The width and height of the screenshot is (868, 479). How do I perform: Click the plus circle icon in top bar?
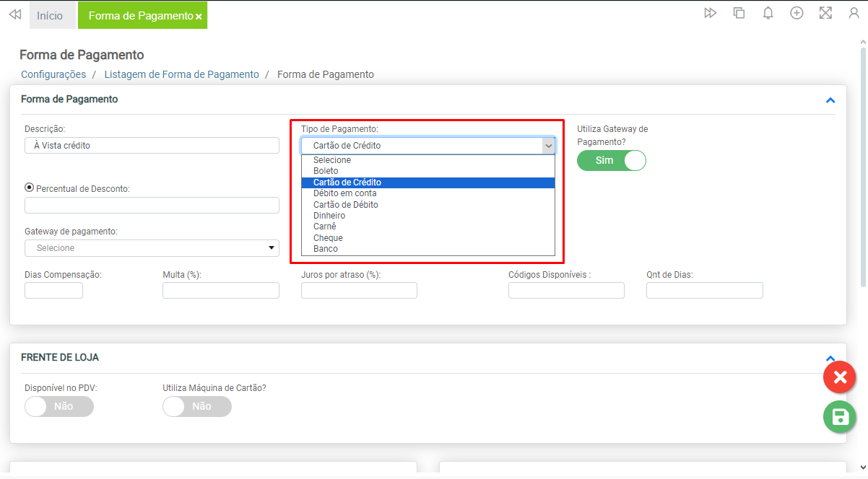(797, 13)
